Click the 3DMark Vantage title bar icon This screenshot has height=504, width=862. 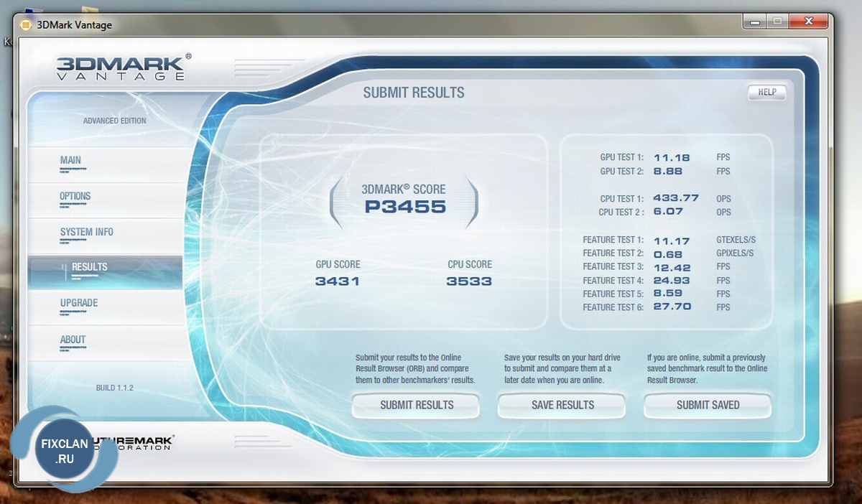tap(26, 25)
